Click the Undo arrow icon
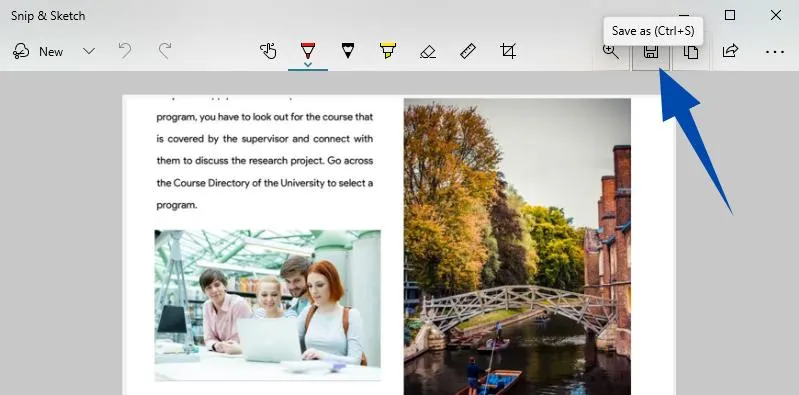 (x=125, y=50)
